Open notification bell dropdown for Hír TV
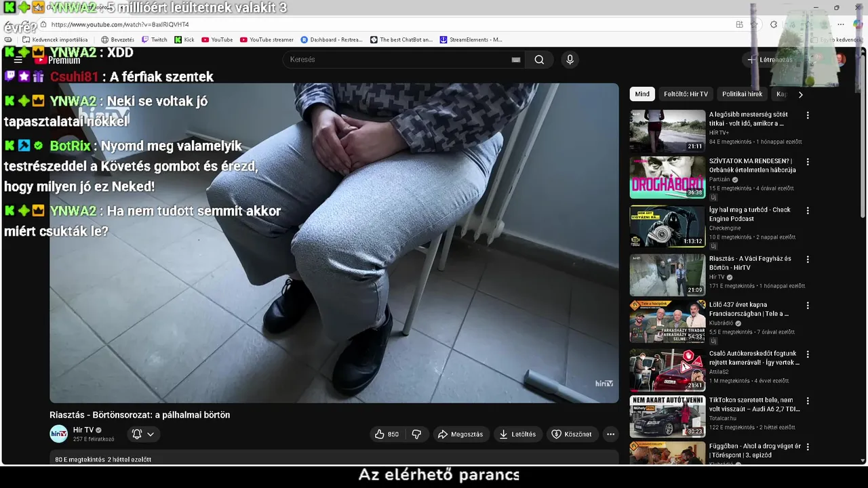Viewport: 868px width, 488px height. pos(142,434)
